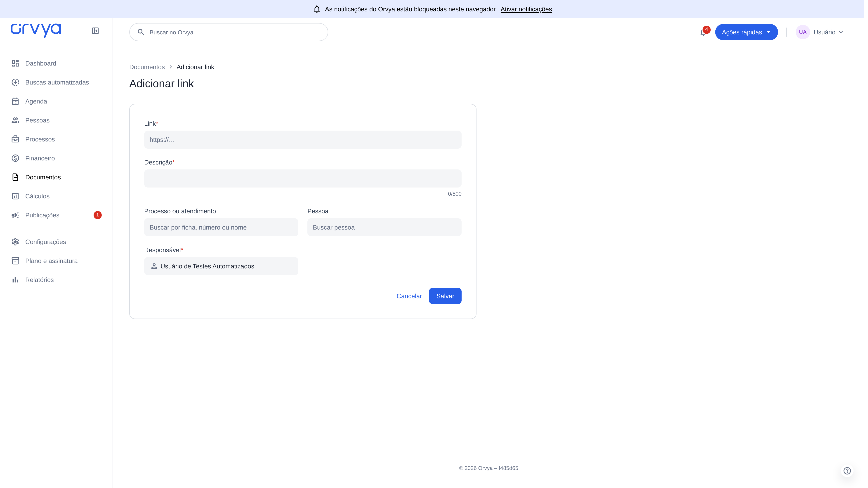868x488 pixels.
Task: Click the Processos briefcase icon
Action: [16, 139]
